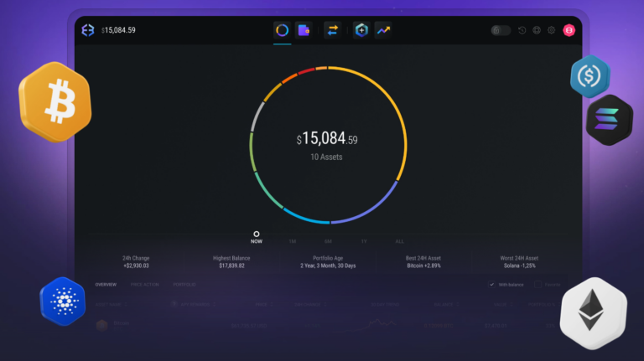Screen dimensions: 644x361
Task: Select the ALL time range
Action: click(400, 241)
